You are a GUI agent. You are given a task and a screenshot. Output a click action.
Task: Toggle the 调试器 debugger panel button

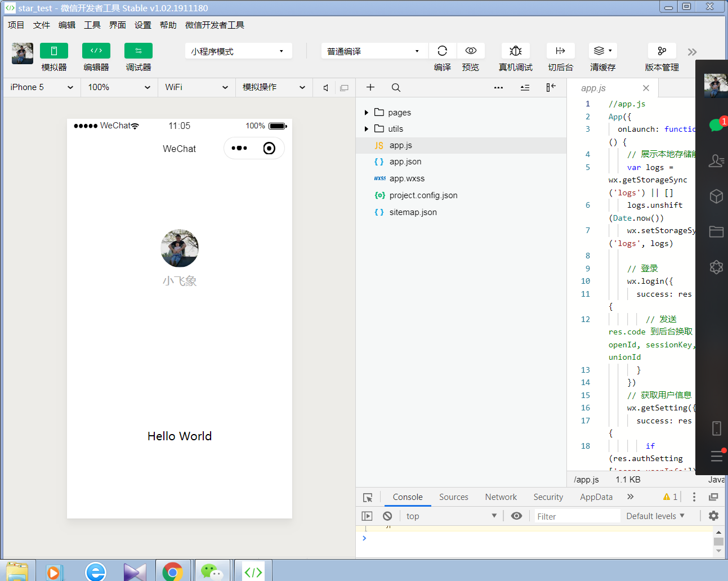[x=139, y=51]
